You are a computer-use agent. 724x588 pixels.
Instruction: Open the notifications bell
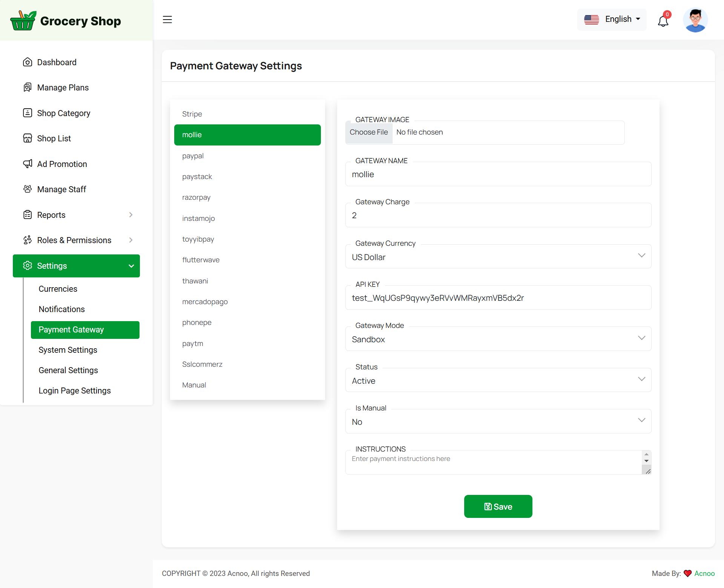[663, 21]
